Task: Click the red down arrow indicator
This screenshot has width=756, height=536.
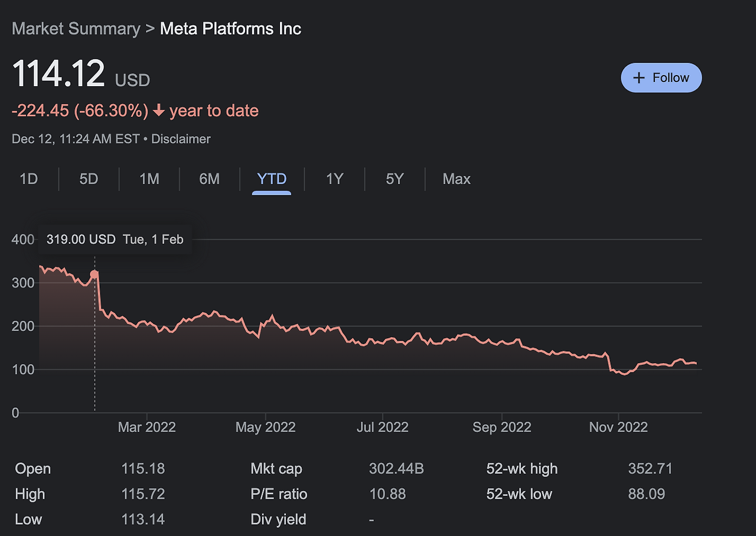Action: point(158,111)
